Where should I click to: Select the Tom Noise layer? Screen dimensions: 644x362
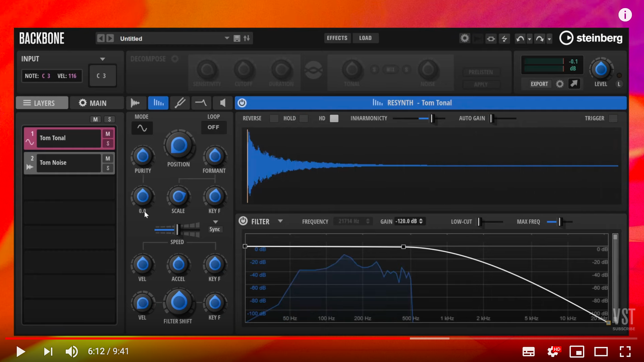68,163
